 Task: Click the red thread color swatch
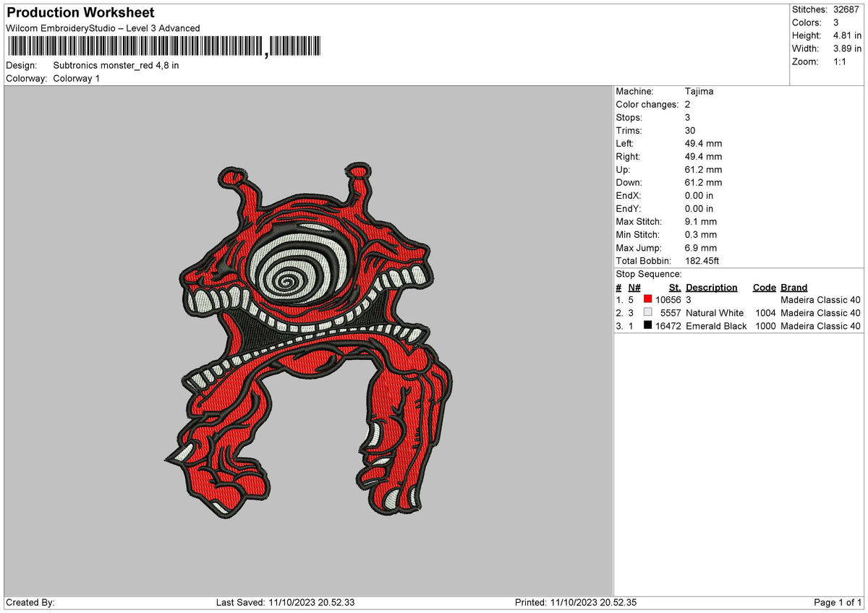click(647, 300)
